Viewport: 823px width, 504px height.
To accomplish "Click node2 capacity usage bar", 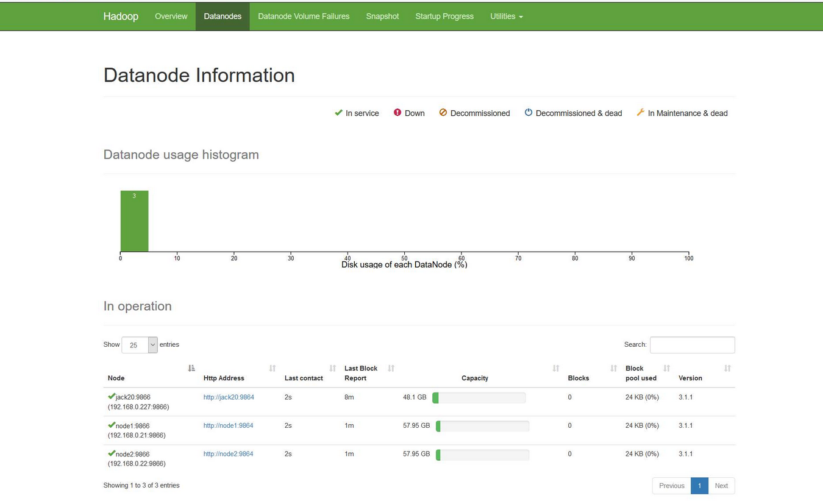I will 482,455.
